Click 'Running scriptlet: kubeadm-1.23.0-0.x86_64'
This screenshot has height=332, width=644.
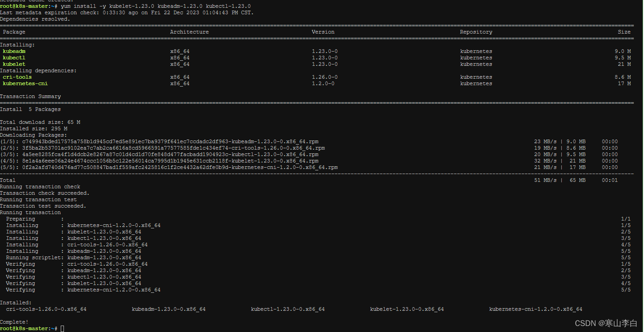(x=74, y=258)
